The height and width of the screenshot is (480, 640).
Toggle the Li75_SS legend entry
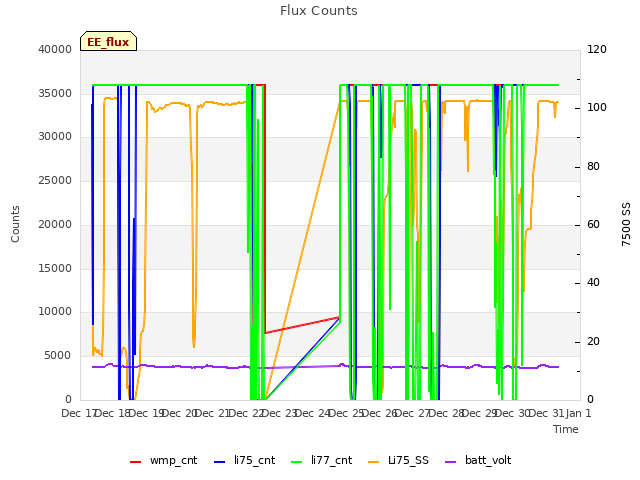pos(398,460)
